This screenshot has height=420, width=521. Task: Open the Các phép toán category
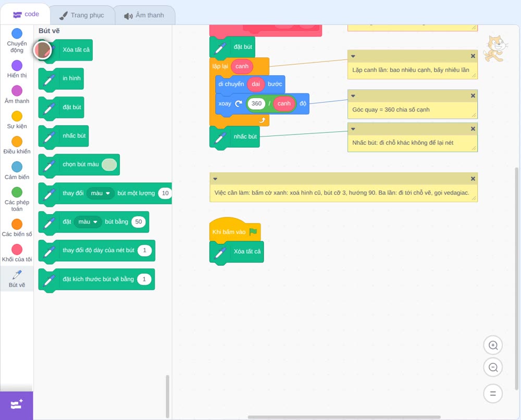coord(17,200)
